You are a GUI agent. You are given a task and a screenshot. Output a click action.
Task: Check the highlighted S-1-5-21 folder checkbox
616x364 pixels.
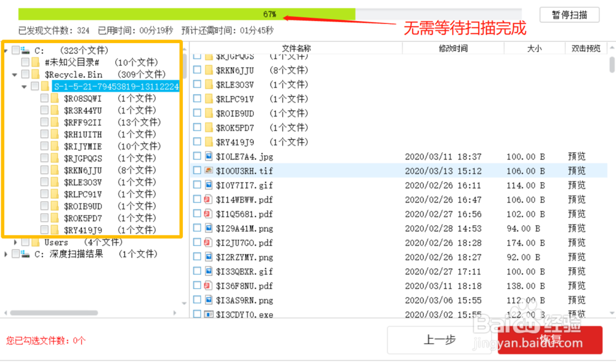(35, 86)
